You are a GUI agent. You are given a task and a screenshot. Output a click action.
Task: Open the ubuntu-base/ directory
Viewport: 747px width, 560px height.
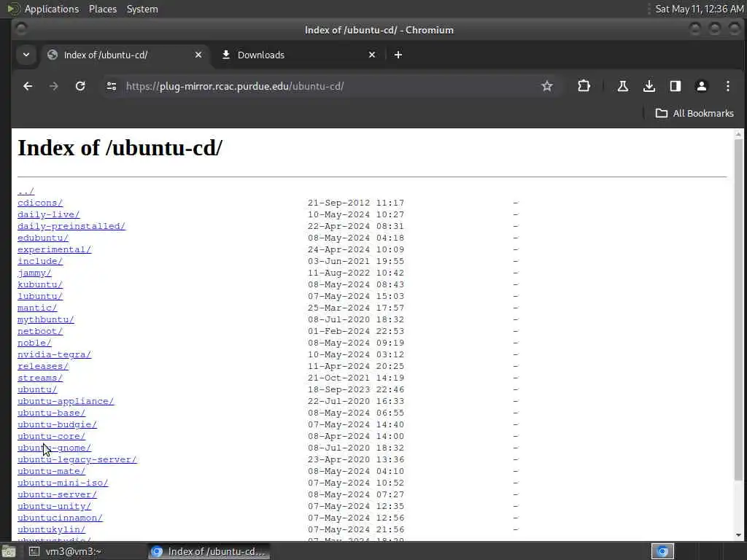pyautogui.click(x=52, y=413)
